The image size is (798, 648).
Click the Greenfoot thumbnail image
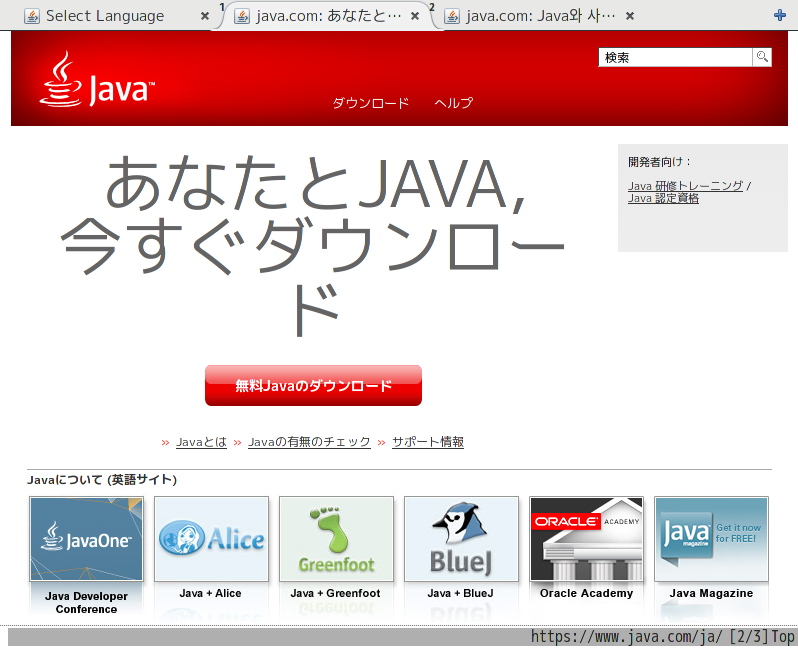click(x=336, y=539)
